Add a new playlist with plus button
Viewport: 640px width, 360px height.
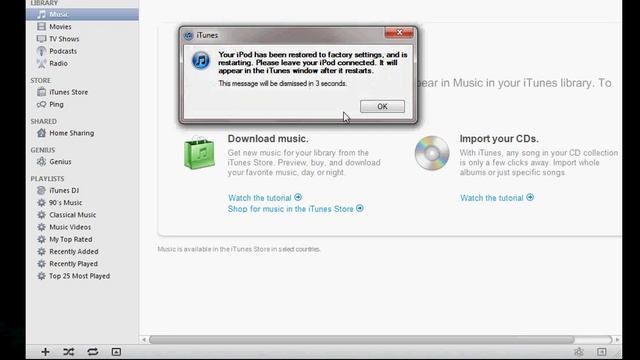45,352
